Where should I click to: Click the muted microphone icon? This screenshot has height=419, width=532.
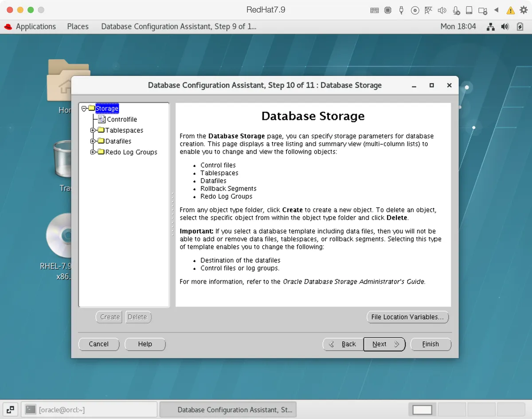pos(456,10)
